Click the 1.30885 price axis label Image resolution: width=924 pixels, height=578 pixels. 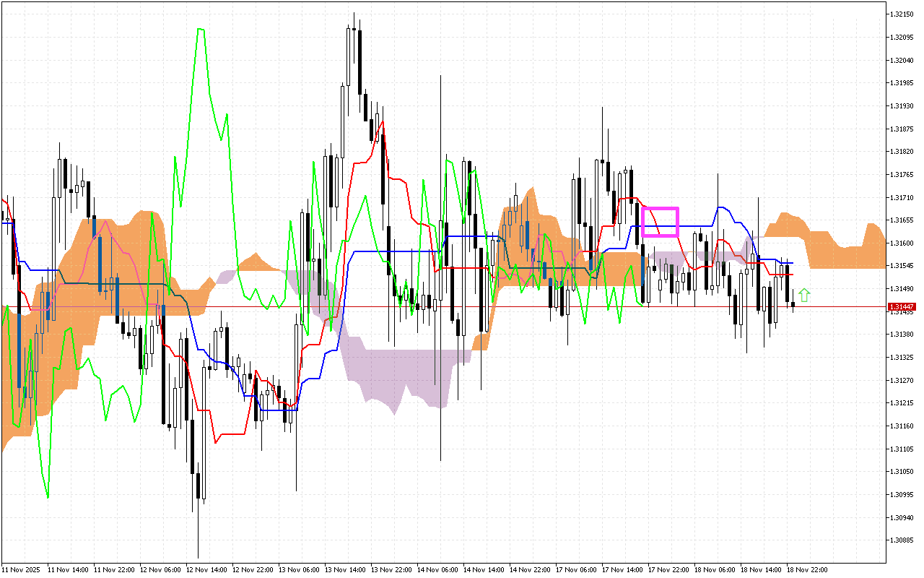(900, 538)
